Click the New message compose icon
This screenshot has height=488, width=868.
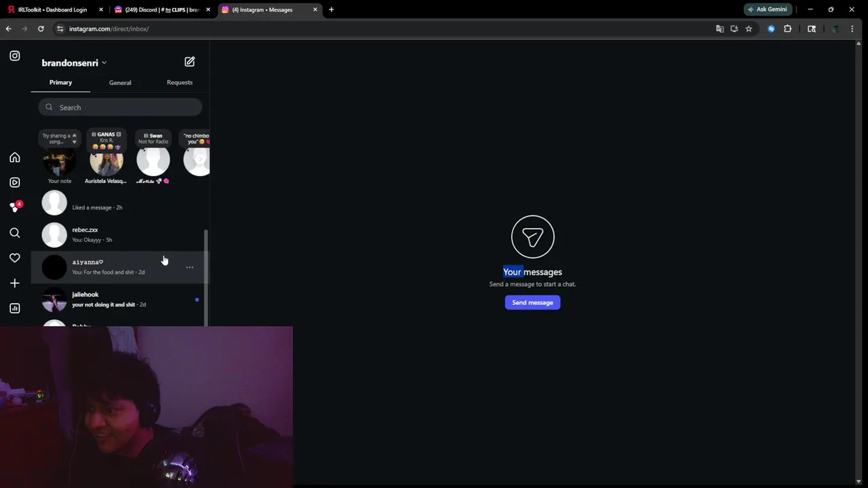190,62
